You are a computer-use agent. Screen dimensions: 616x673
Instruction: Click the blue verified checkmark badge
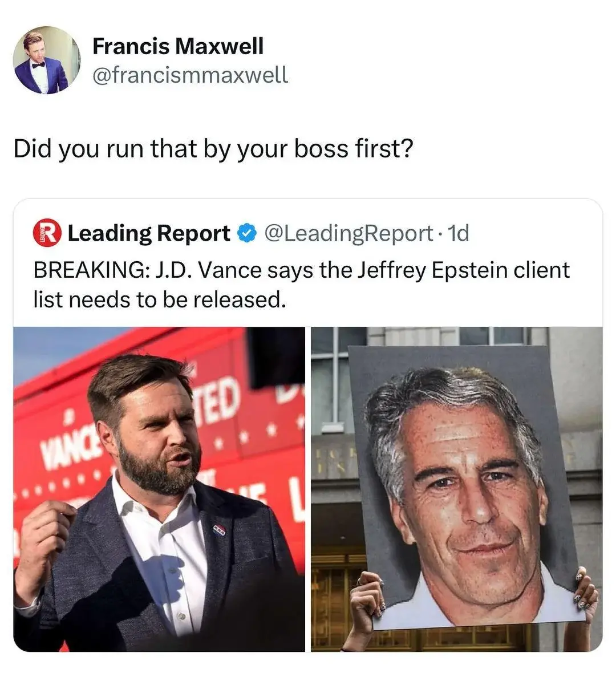[x=248, y=233]
